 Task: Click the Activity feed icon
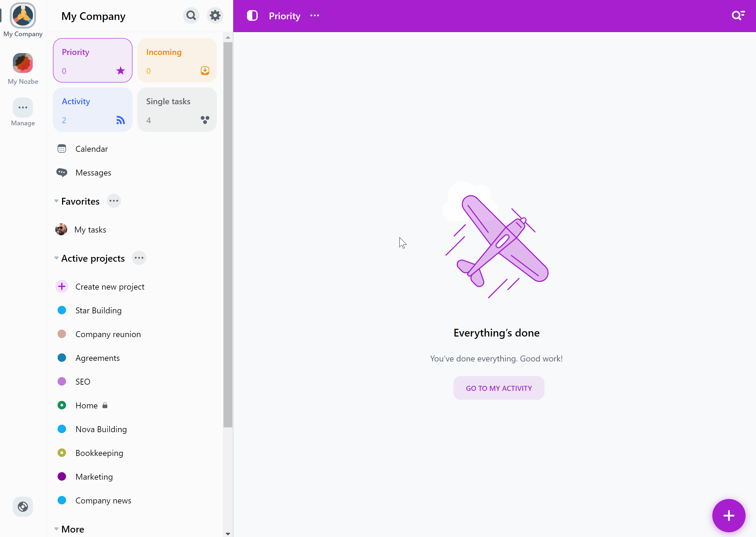coord(120,120)
